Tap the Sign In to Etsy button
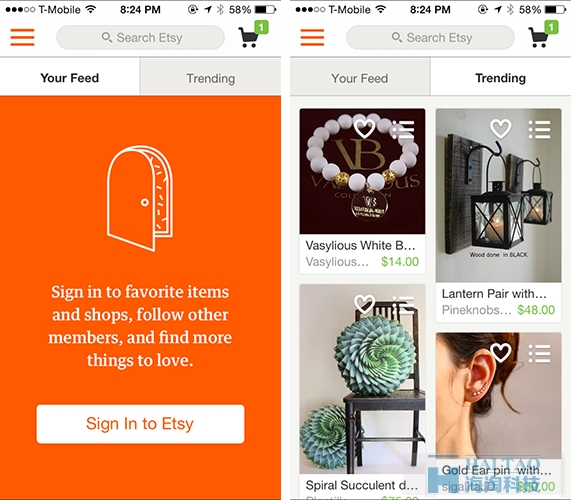Screen dimensions: 571x500 [x=140, y=424]
